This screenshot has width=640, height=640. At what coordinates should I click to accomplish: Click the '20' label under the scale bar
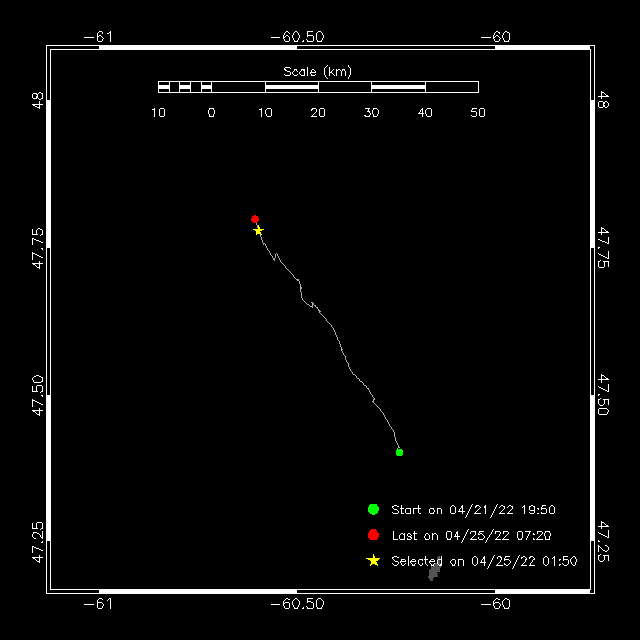point(318,113)
